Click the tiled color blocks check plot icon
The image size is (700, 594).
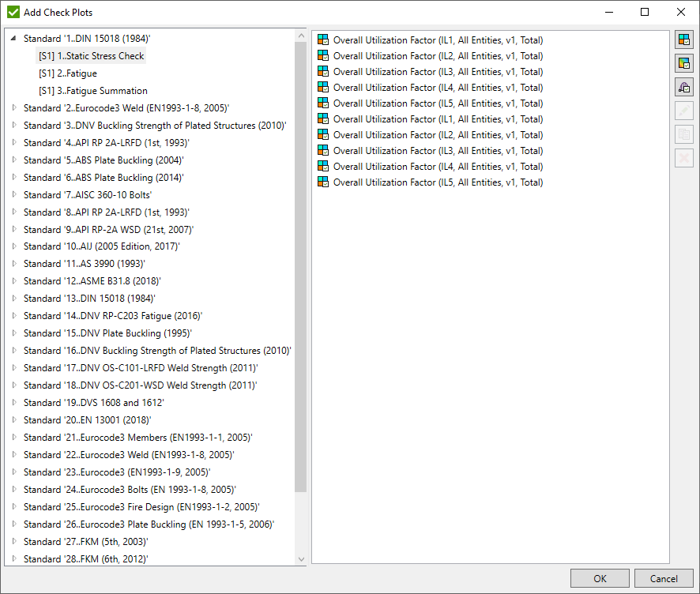pos(683,39)
